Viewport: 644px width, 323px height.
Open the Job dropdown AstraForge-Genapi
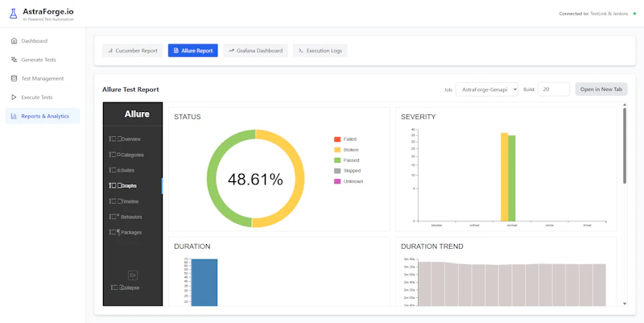(x=487, y=89)
